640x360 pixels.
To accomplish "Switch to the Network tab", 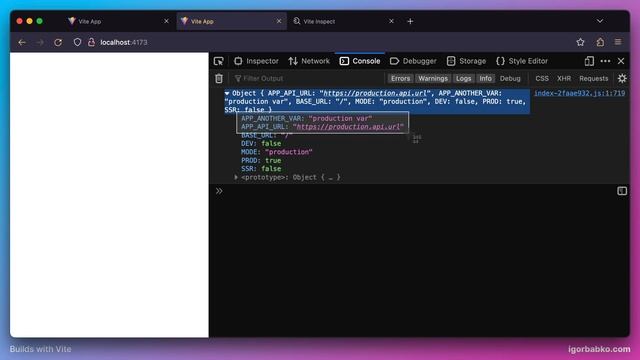I will 309,61.
